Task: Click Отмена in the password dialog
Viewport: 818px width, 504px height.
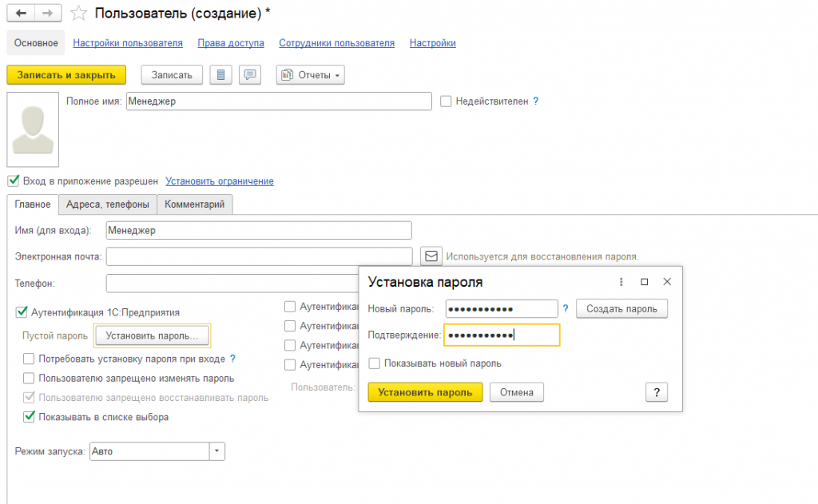Action: coord(517,392)
